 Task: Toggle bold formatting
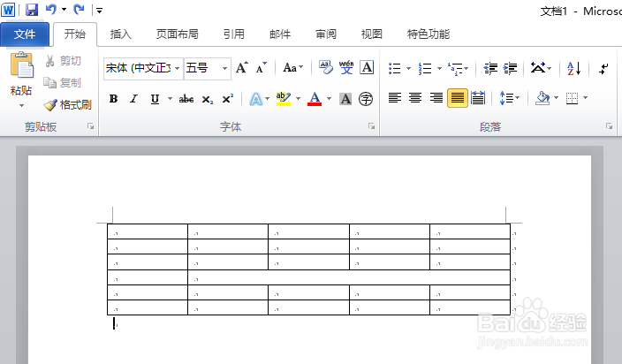(113, 99)
